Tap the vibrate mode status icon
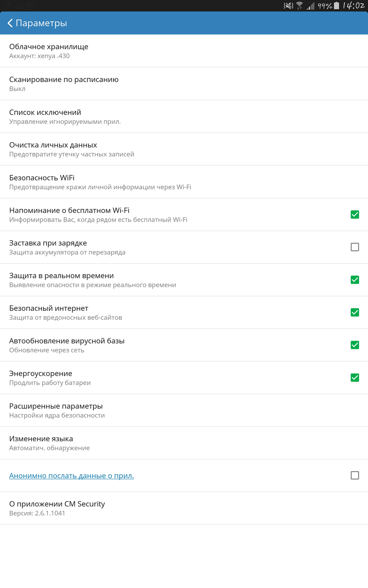 [x=288, y=6]
